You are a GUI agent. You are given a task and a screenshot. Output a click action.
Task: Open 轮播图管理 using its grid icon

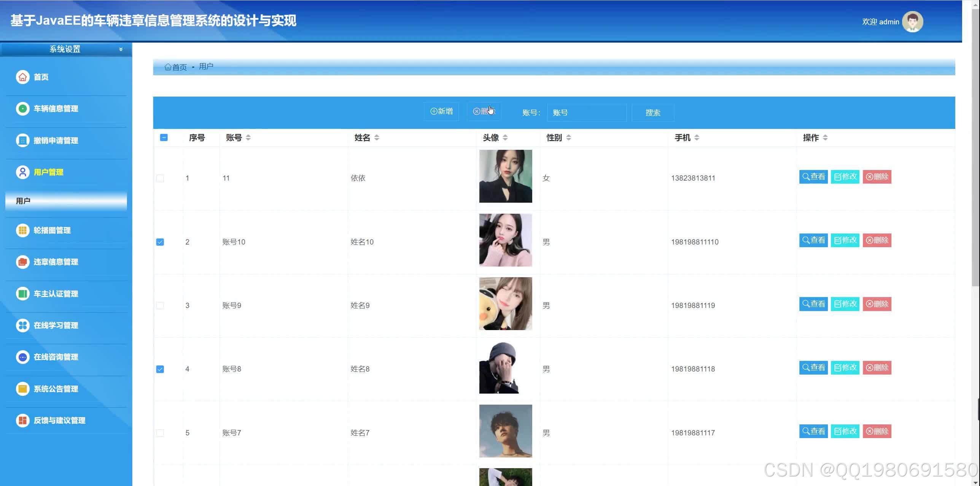click(x=23, y=230)
